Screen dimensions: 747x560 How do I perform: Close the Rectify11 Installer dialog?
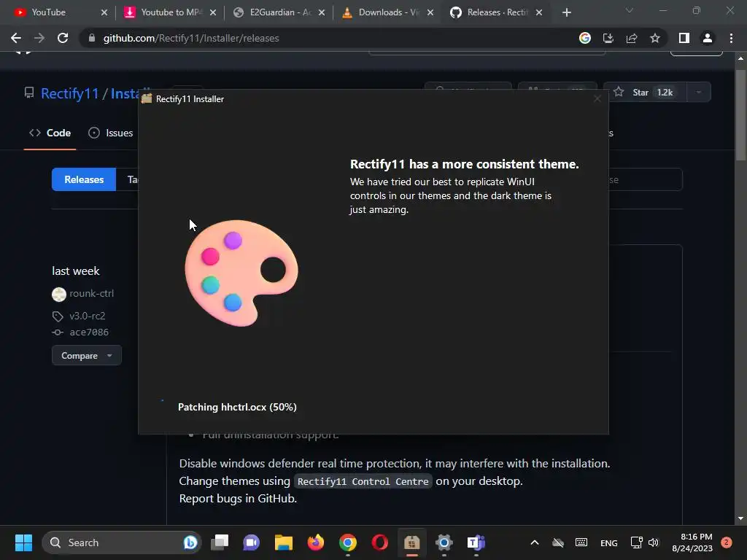(x=597, y=98)
